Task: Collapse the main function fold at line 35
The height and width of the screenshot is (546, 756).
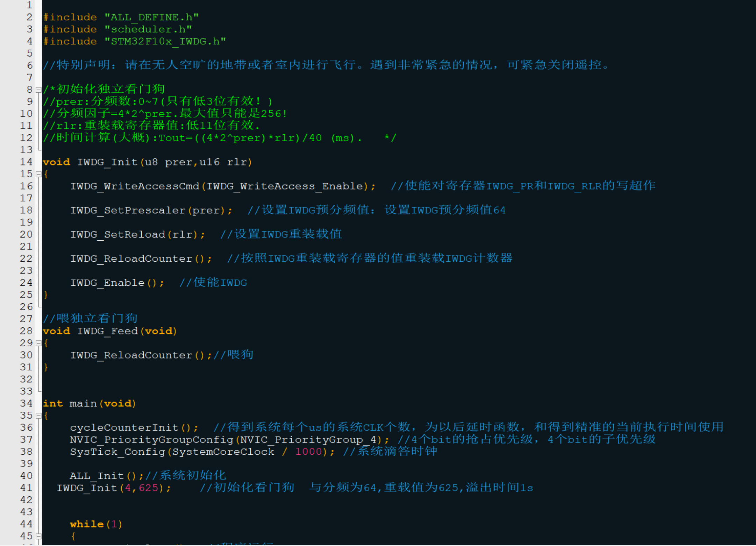Action: pos(38,416)
